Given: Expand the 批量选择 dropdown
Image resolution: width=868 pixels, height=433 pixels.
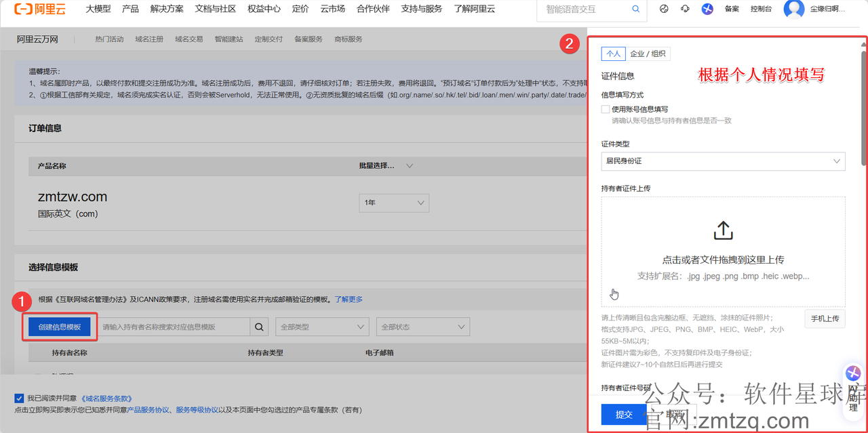Looking at the screenshot, I should (387, 166).
